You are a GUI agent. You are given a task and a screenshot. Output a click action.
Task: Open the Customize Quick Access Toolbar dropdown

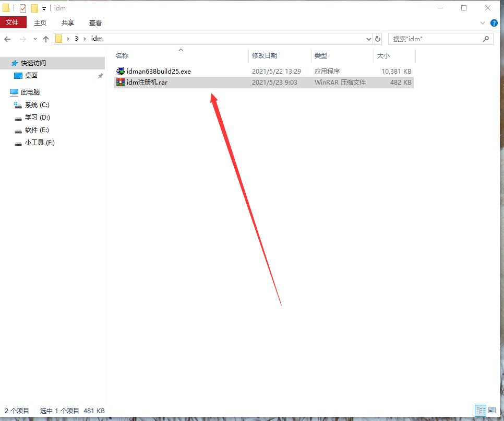(44, 9)
